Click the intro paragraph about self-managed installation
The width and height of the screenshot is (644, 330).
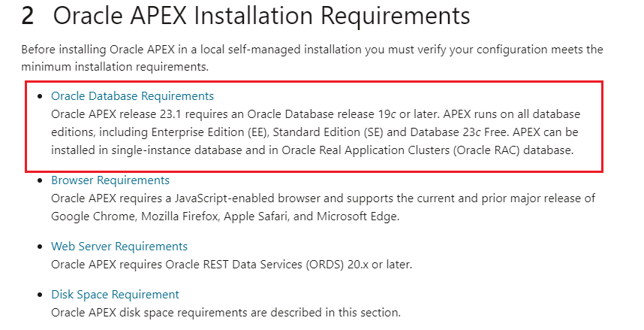point(312,58)
